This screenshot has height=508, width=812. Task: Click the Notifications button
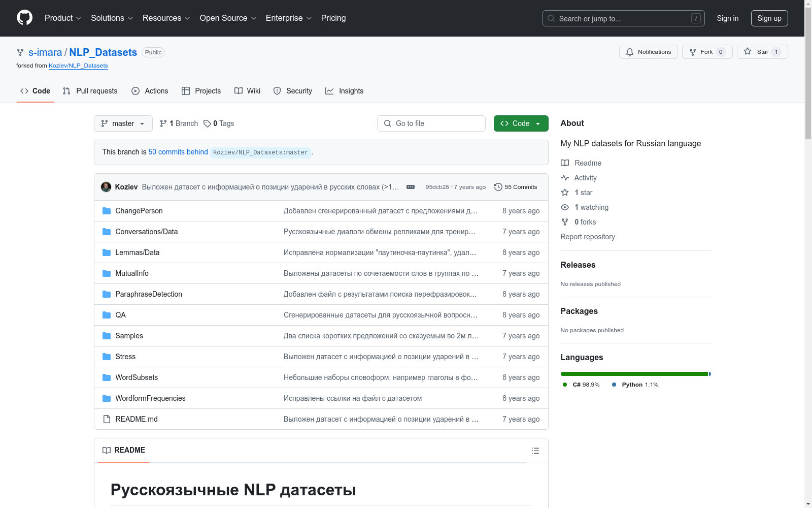(649, 52)
